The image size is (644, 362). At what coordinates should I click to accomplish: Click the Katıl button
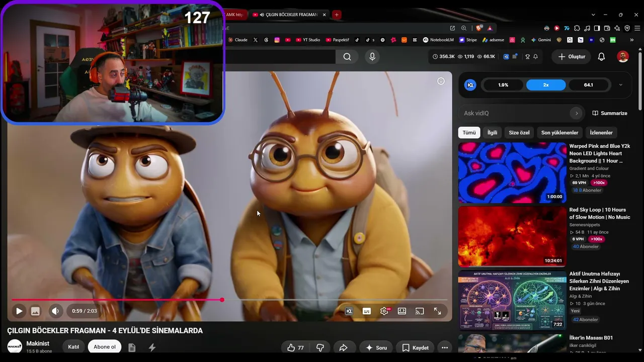(x=73, y=347)
